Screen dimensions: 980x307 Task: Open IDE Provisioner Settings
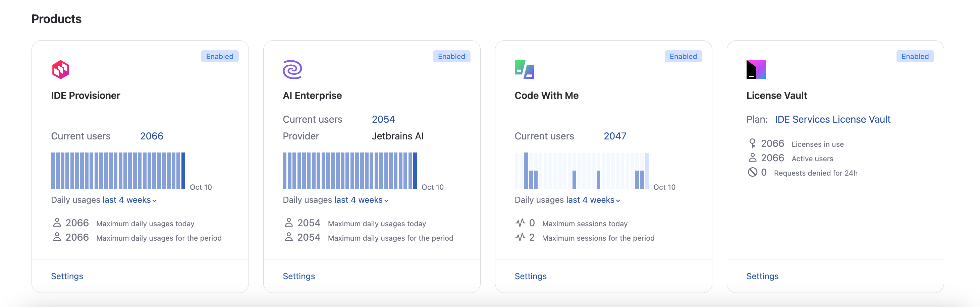click(x=67, y=276)
